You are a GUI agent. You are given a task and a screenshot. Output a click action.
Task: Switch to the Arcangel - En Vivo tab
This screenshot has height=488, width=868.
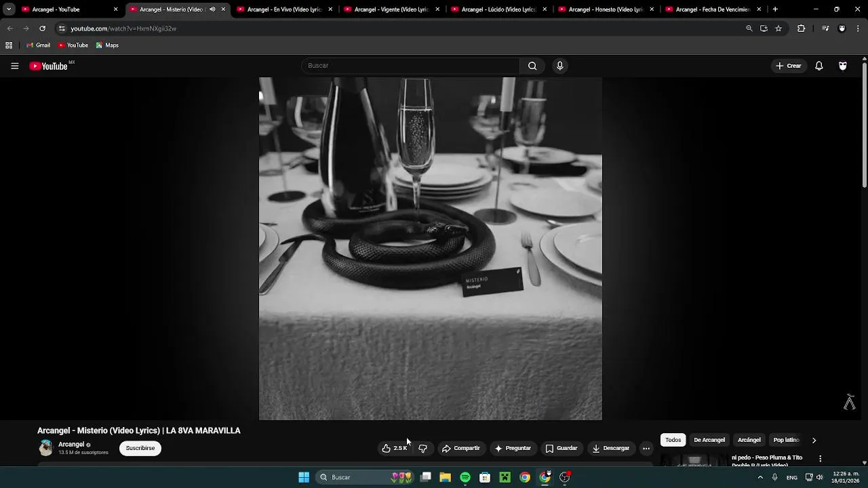[285, 9]
